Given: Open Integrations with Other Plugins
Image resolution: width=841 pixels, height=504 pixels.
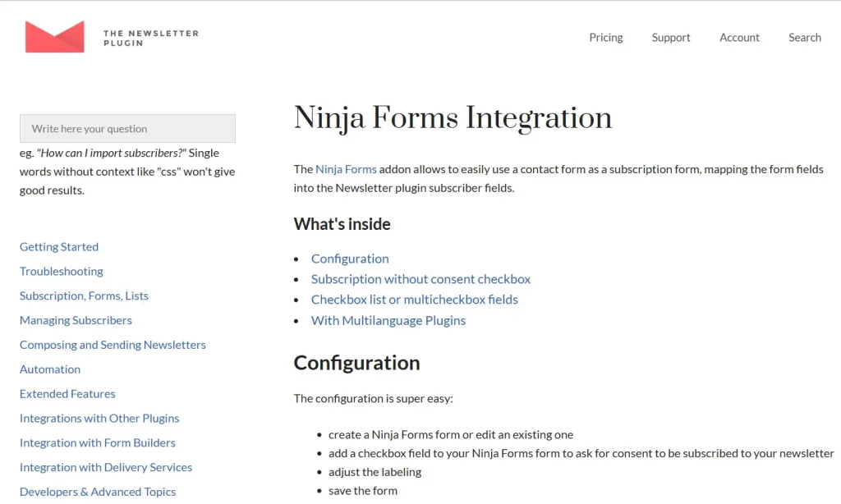Looking at the screenshot, I should tap(99, 418).
